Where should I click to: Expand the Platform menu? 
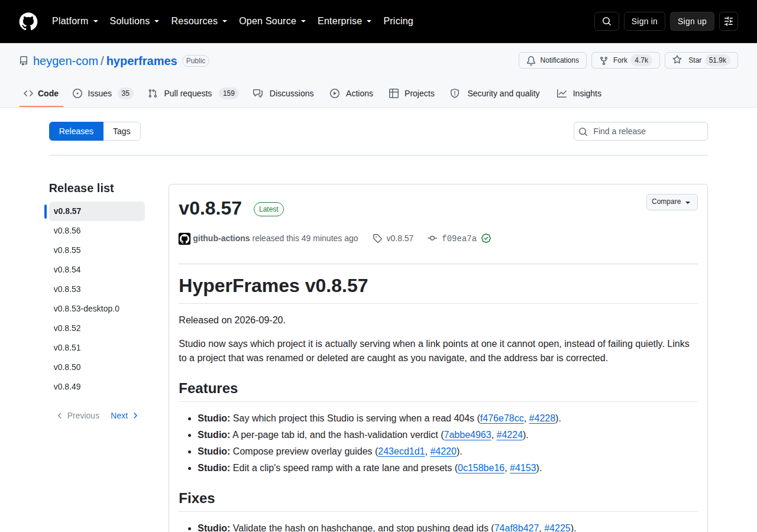[x=75, y=21]
